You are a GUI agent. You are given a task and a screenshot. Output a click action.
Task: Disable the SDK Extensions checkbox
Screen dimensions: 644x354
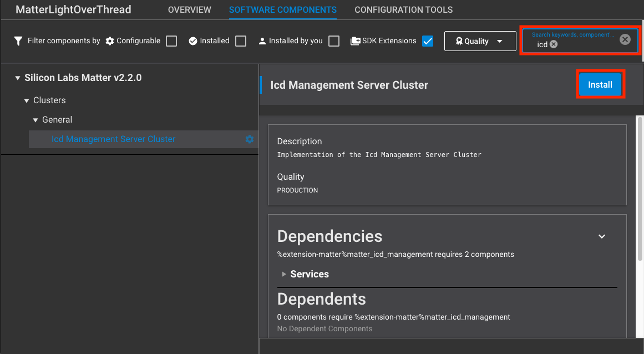pos(428,41)
